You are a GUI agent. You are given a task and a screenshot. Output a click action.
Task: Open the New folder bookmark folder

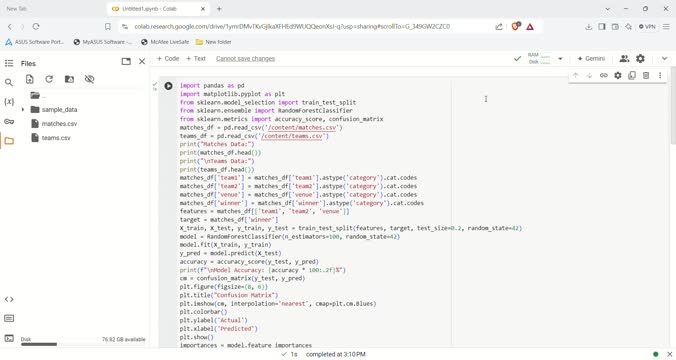213,42
